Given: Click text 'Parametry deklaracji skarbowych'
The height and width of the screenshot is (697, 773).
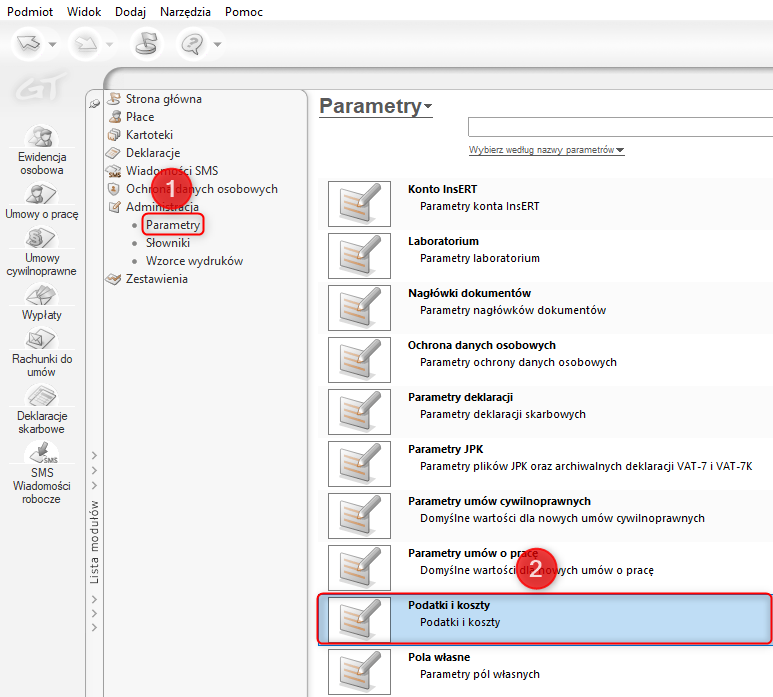Looking at the screenshot, I should pyautogui.click(x=503, y=414).
